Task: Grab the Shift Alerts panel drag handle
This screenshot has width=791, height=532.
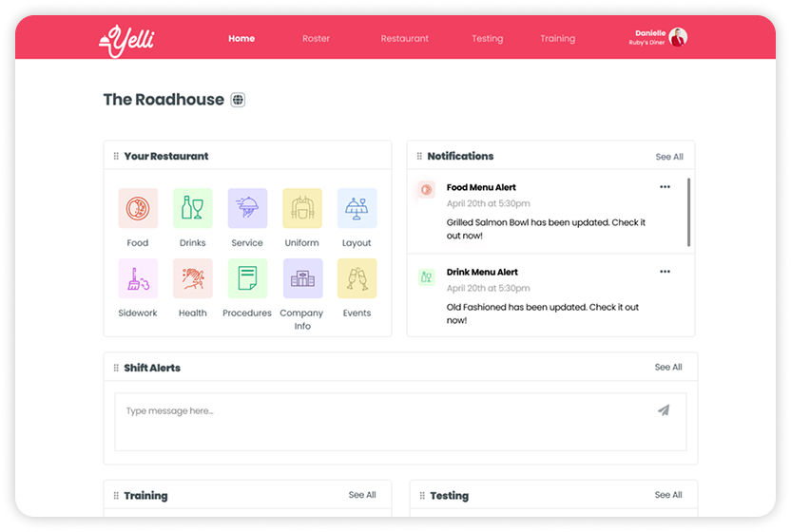Action: coord(116,368)
